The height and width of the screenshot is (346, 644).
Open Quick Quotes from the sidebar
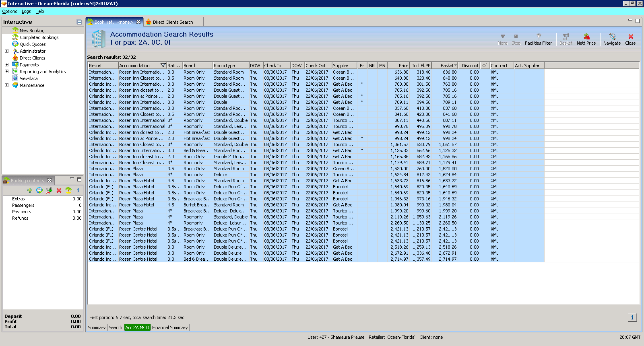click(x=33, y=44)
